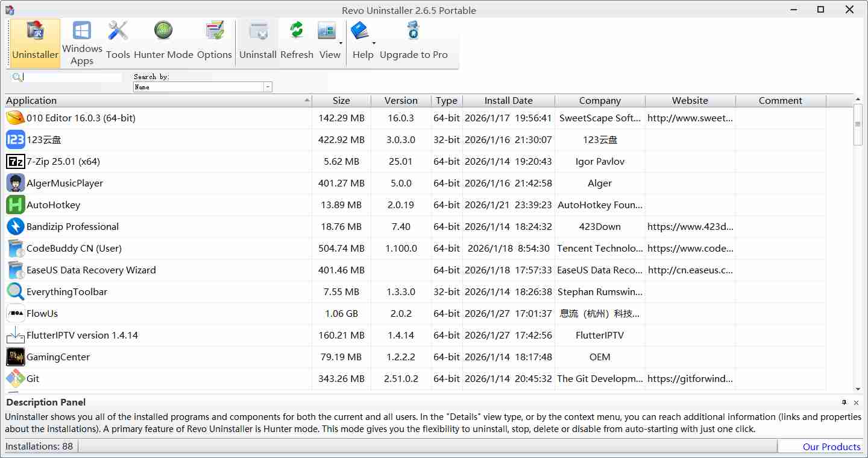Click the vertical scrollbar down arrow
This screenshot has width=868, height=458.
[x=858, y=389]
